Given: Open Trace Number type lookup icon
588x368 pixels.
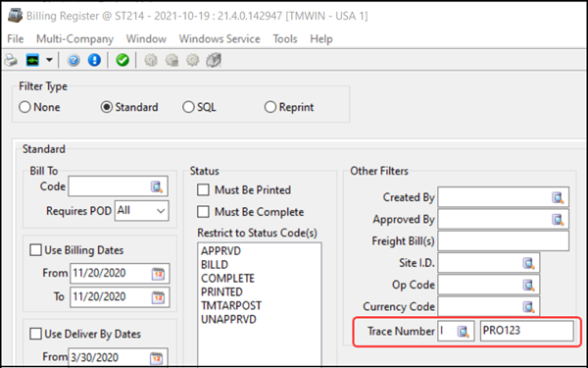Looking at the screenshot, I should [464, 332].
